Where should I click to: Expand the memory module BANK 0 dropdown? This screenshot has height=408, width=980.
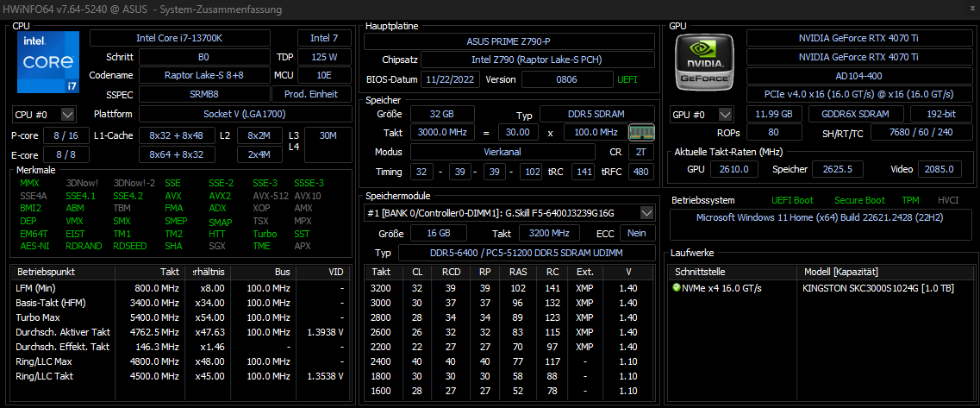coord(647,213)
